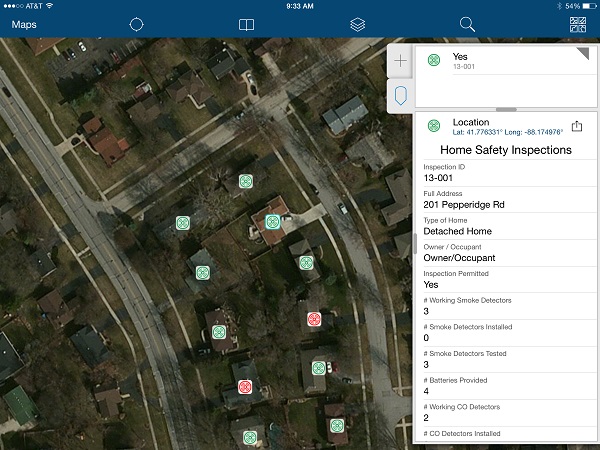Tap green marker right below selected house
This screenshot has width=600, height=450.
(306, 262)
